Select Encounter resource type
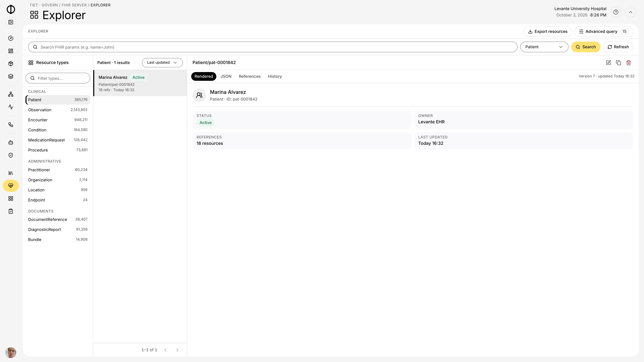 coord(58,120)
